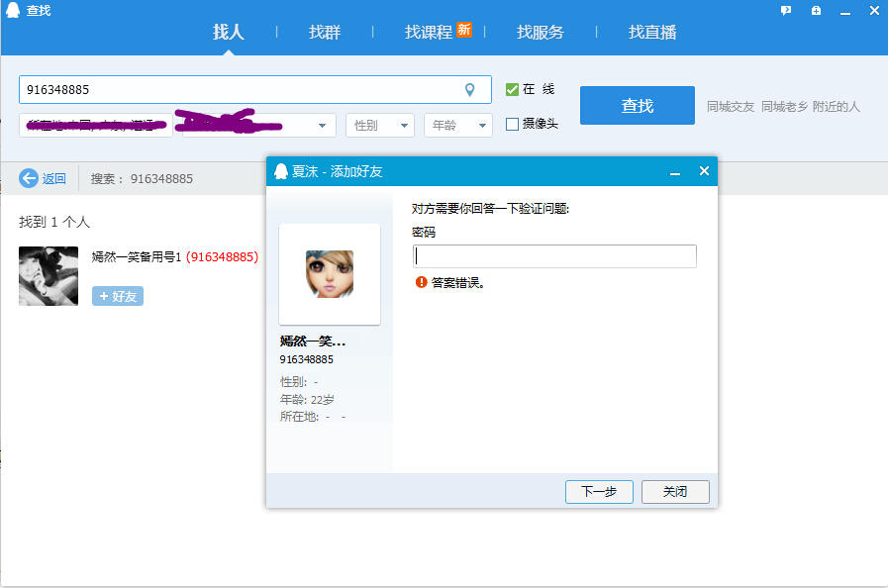The image size is (888, 588).
Task: Uncheck the 在线 checkbox
Action: click(x=512, y=89)
